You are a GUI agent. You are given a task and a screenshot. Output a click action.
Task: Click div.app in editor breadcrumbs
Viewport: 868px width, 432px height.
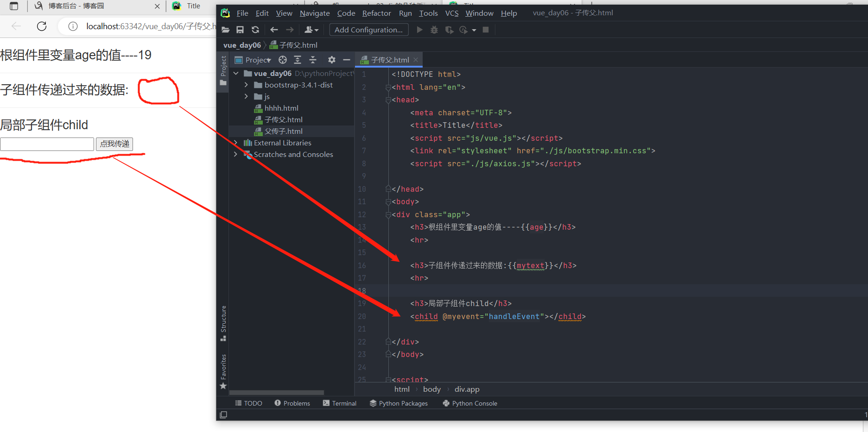click(467, 389)
